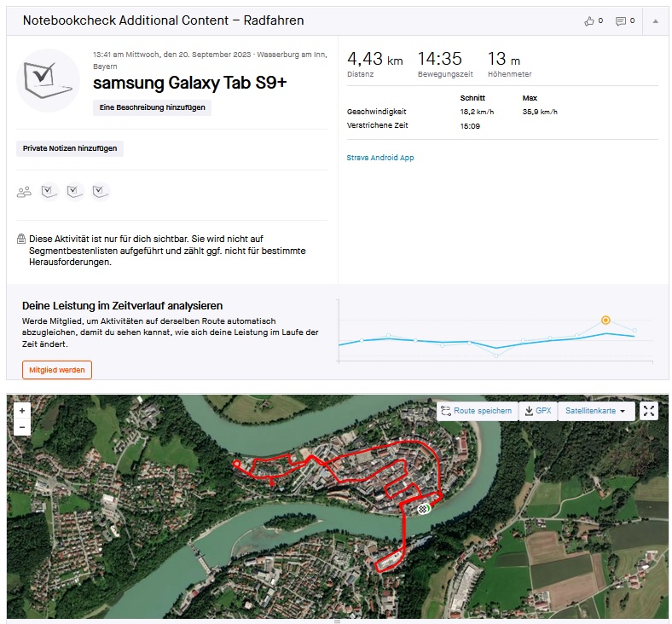Open the Satellitenkarte map type dropdown

point(596,411)
